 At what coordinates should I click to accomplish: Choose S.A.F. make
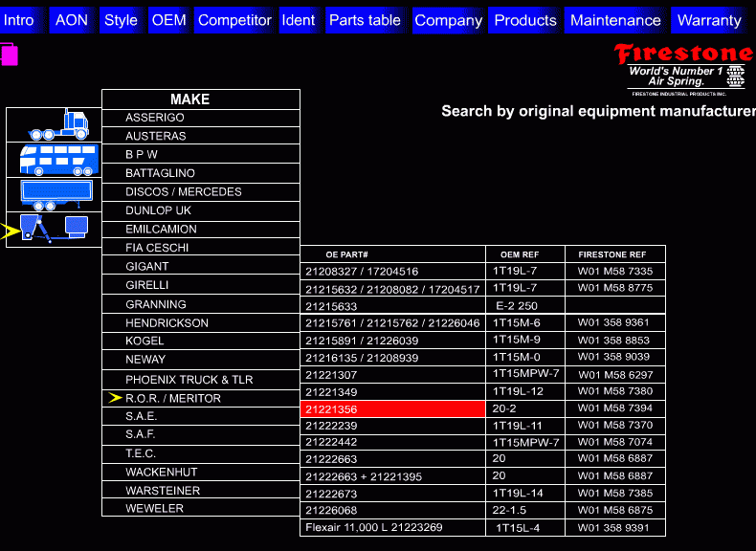[201, 434]
